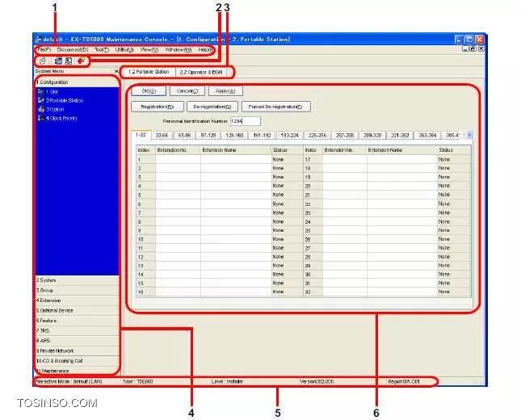Expand the 9.Private Network menu group
Image resolution: width=521 pixels, height=420 pixels.
77,351
